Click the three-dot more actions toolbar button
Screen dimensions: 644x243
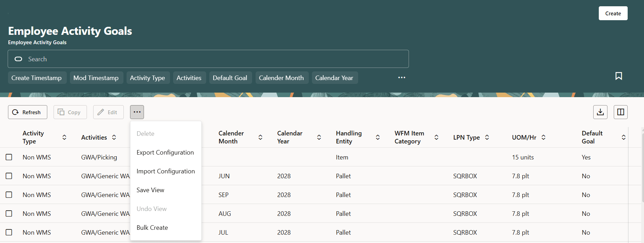coord(137,112)
